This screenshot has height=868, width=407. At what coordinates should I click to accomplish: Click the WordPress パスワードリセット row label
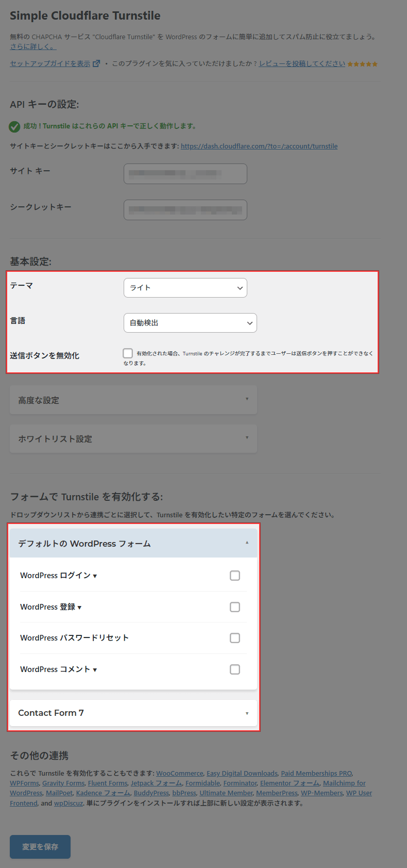(x=74, y=638)
